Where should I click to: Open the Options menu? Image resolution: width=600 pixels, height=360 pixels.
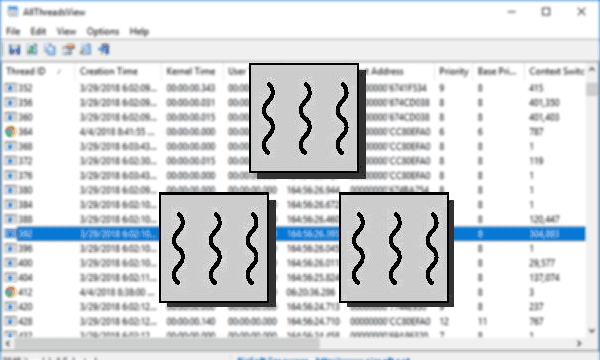[103, 31]
